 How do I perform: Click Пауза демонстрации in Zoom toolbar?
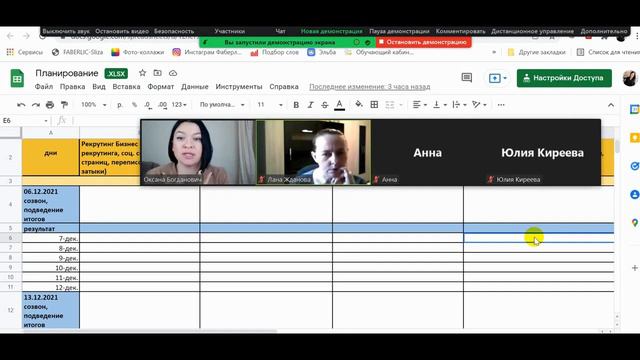click(x=399, y=31)
